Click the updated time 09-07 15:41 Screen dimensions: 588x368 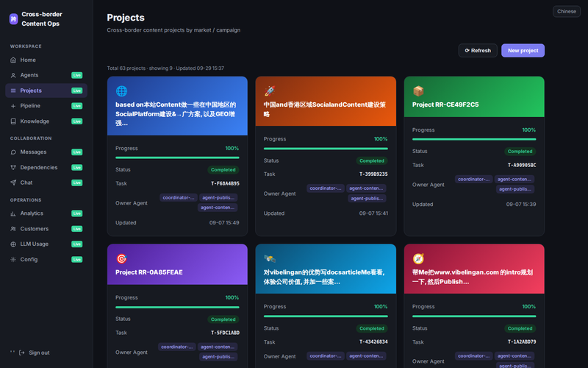click(373, 213)
